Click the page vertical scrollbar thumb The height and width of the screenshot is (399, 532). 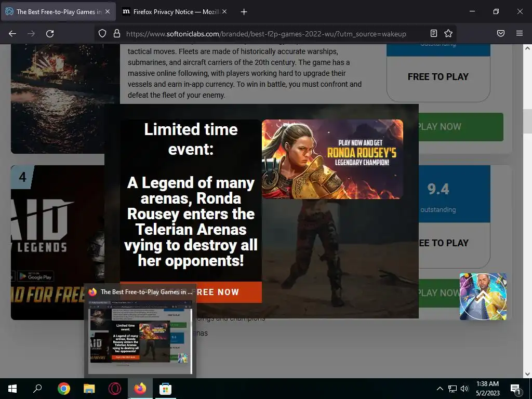(527, 121)
